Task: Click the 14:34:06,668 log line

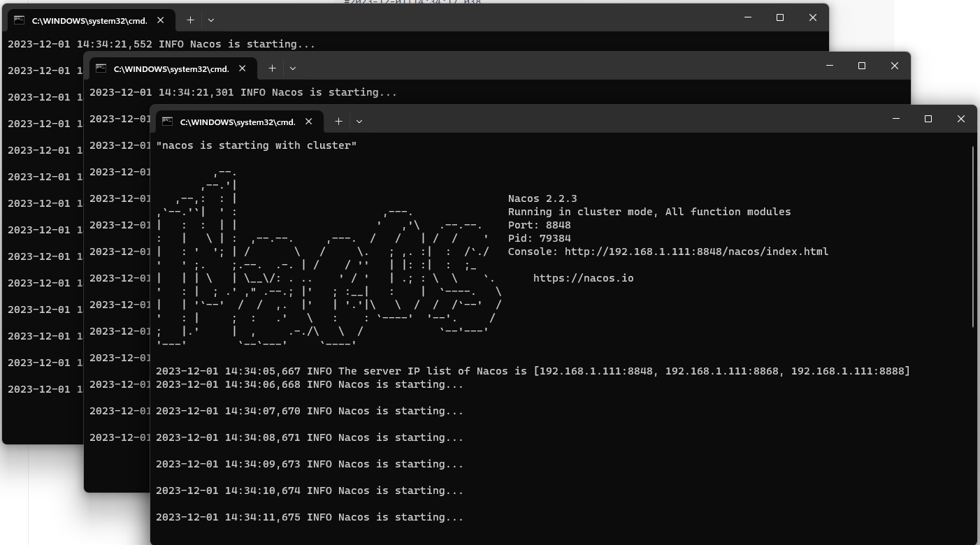Action: [x=310, y=384]
